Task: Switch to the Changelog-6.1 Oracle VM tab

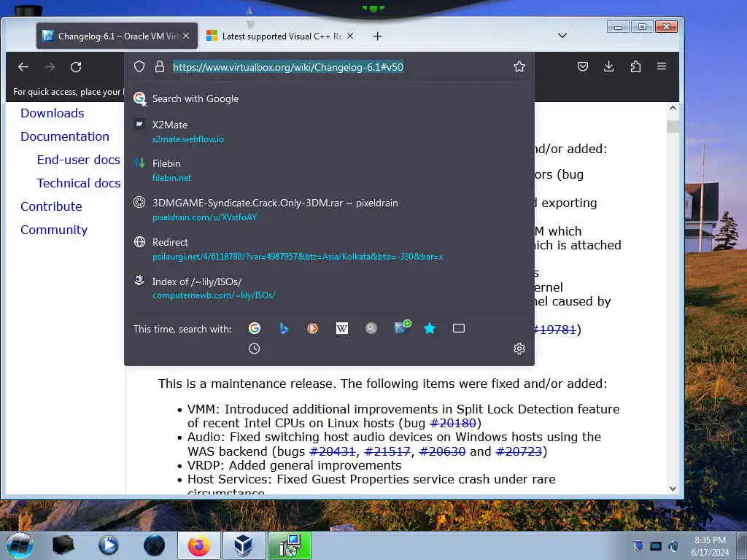Action: click(117, 36)
